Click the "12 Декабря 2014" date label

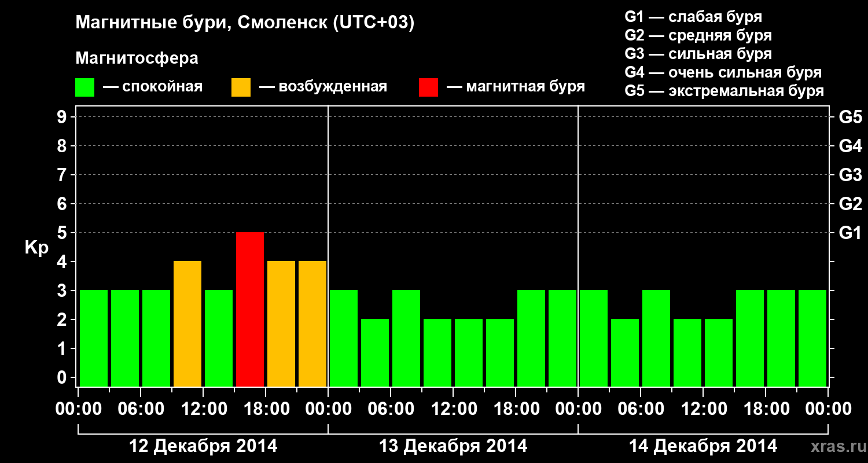click(x=203, y=446)
